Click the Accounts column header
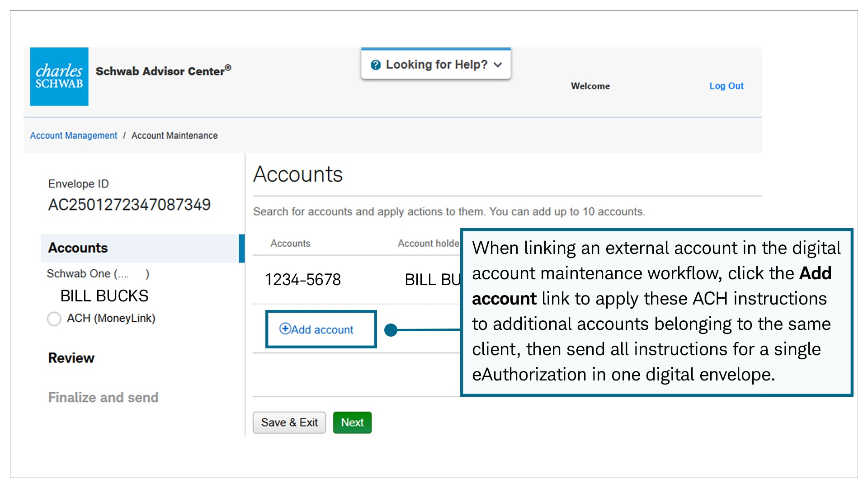 click(x=290, y=244)
